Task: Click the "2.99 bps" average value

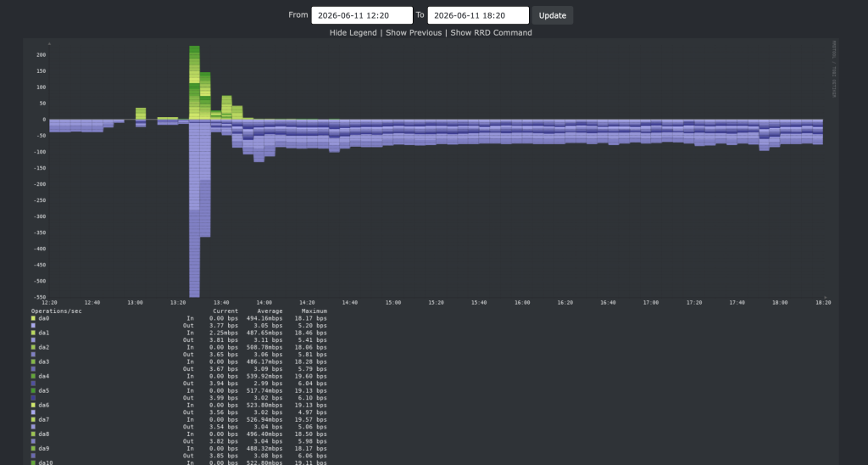Action: click(268, 384)
